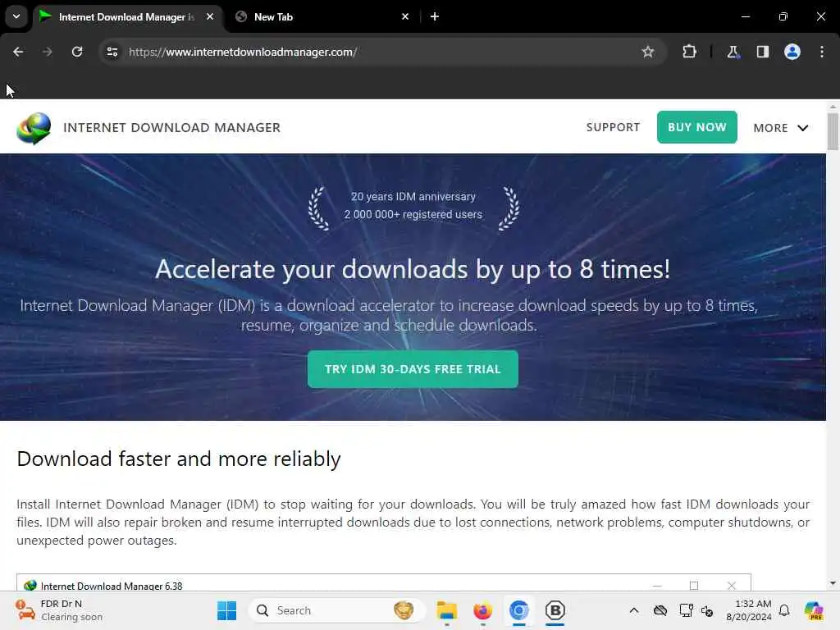Viewport: 840px width, 630px height.
Task: Bookmark this page with the star icon
Action: click(648, 52)
